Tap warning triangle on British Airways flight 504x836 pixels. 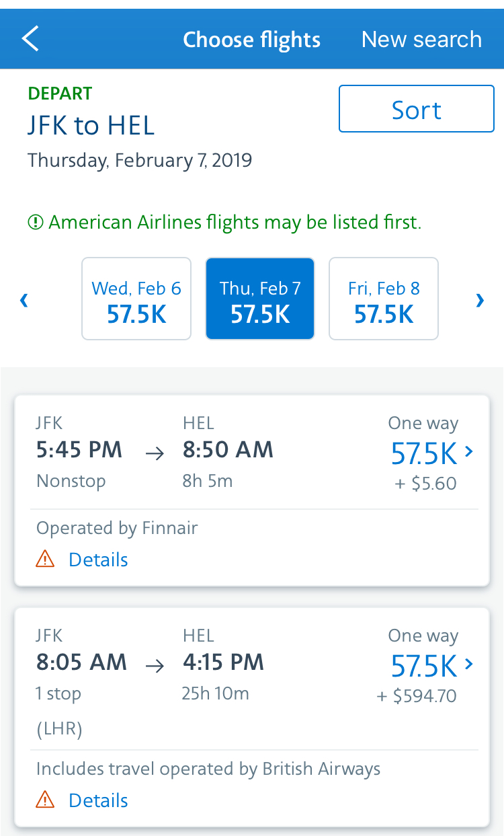(45, 800)
